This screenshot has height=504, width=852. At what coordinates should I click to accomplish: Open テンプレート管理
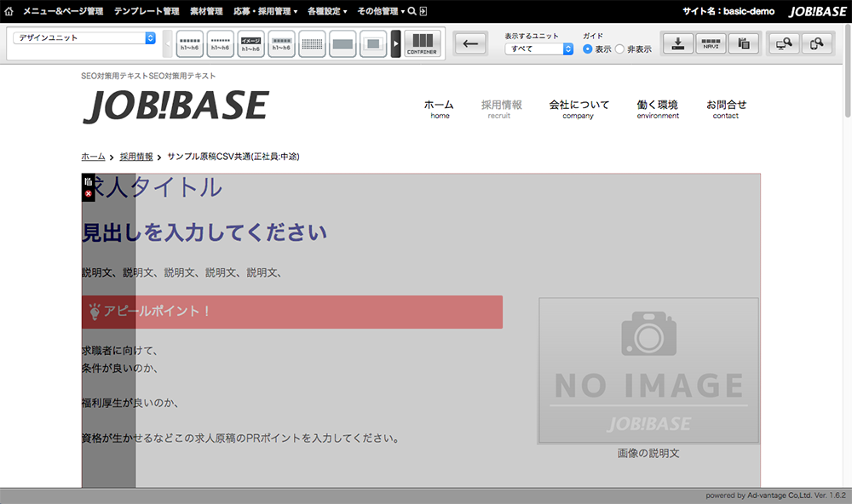point(147,11)
